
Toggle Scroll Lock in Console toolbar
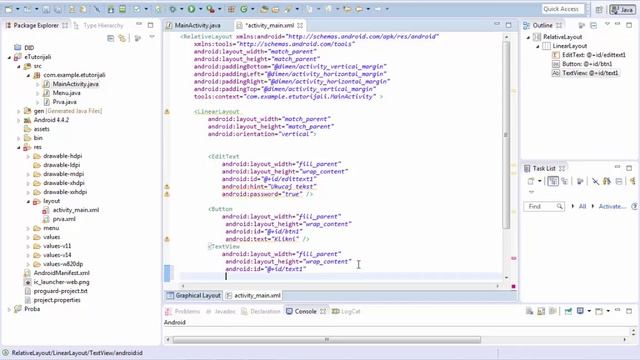(541, 311)
